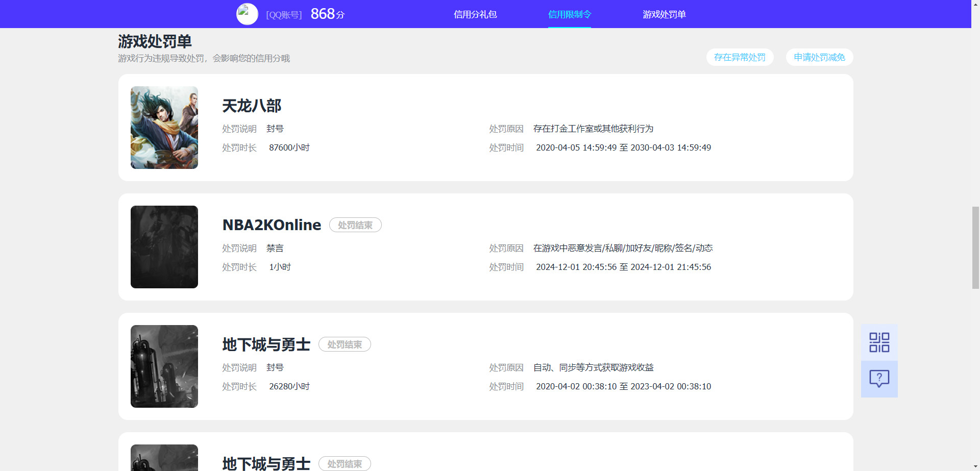Click the page vertical scrollbar thumb
Viewport: 980px width, 471px height.
tap(975, 247)
